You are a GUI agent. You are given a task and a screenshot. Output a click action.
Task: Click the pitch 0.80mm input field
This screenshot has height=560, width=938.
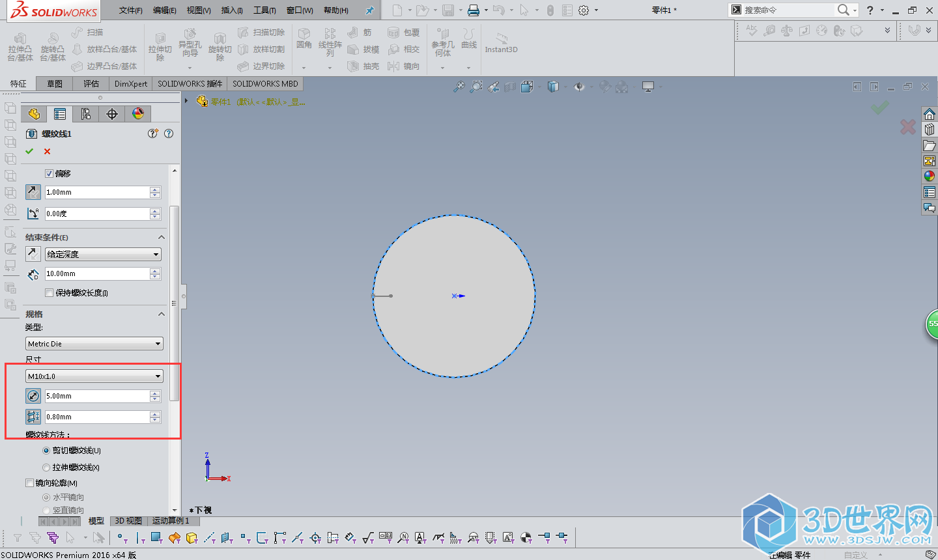point(97,417)
